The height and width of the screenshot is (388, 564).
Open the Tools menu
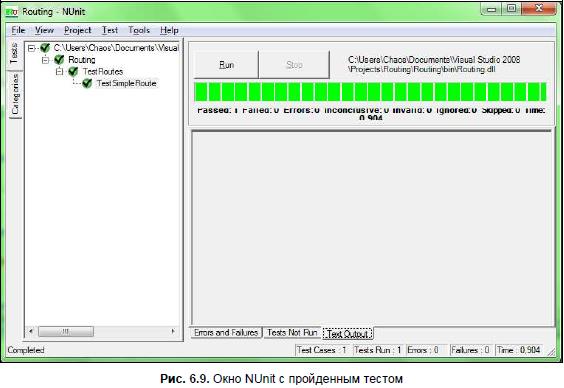tap(139, 30)
